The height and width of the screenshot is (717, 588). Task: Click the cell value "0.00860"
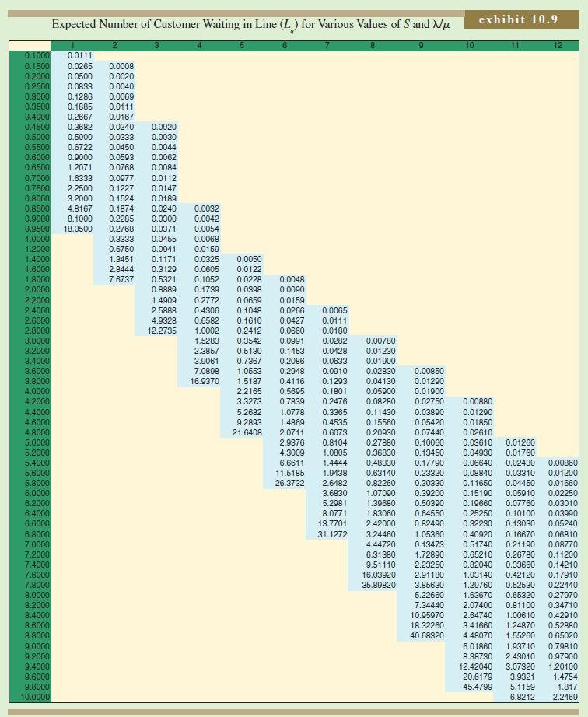pos(563,463)
